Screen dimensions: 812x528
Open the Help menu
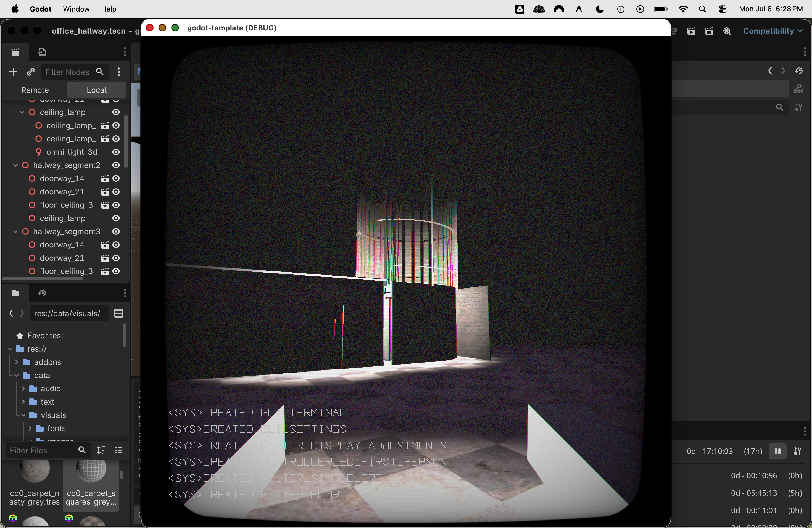tap(109, 9)
